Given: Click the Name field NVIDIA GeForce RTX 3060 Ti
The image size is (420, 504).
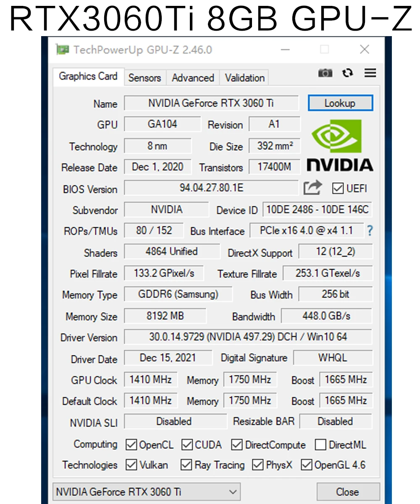Looking at the screenshot, I should click(x=211, y=103).
